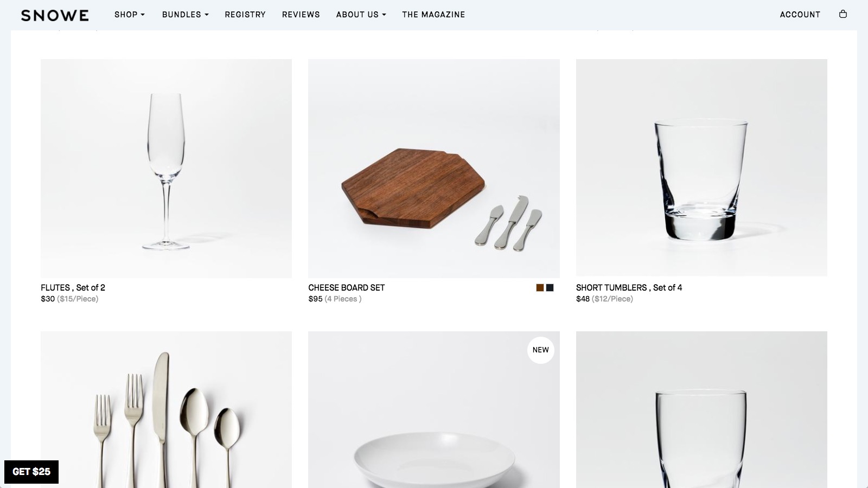Go to the REVIEWS page
Viewport: 868px width, 488px height.
301,15
